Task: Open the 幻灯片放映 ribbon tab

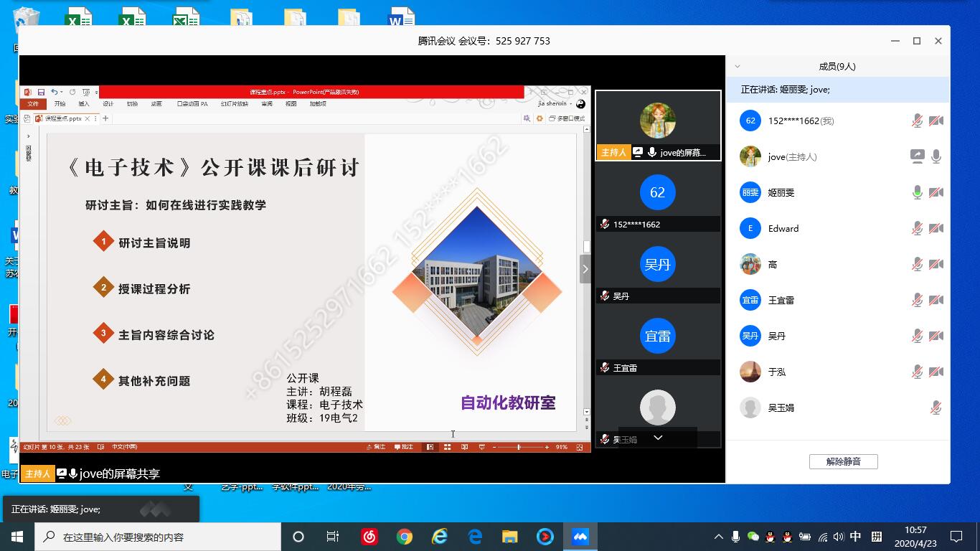Action: pos(235,104)
